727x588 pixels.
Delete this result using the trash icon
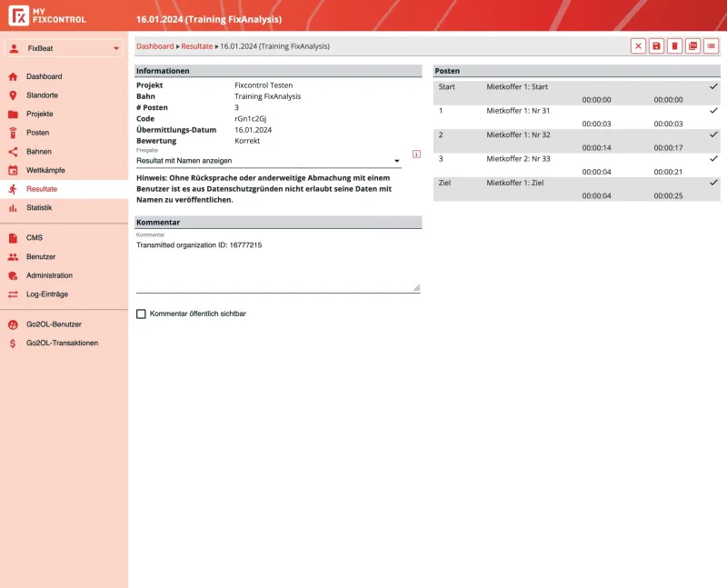click(674, 46)
